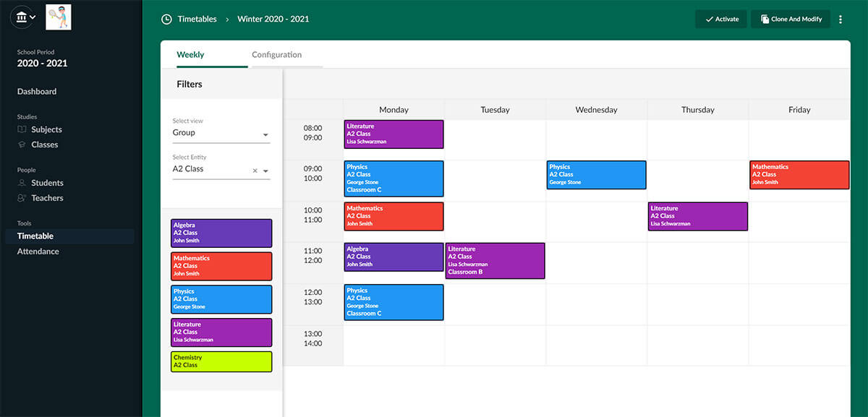Select the green Chemistry subject swatch
This screenshot has width=868, height=417.
(221, 361)
